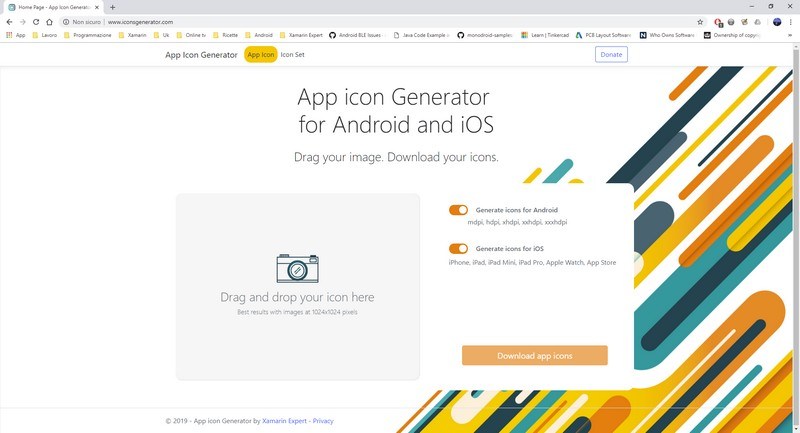Expand the Programmazione bookmark folder

87,35
